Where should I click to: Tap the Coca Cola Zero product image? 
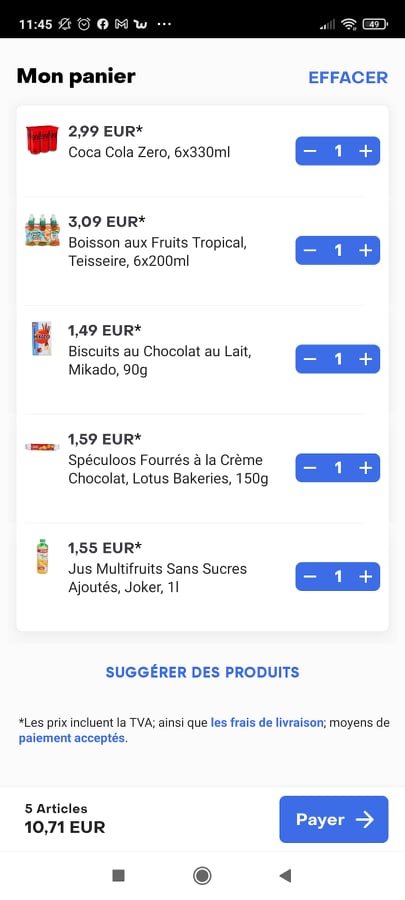[x=42, y=139]
